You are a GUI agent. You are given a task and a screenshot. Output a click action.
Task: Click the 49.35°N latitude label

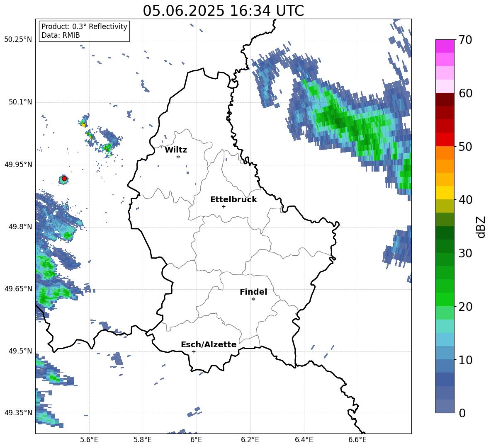click(x=18, y=413)
